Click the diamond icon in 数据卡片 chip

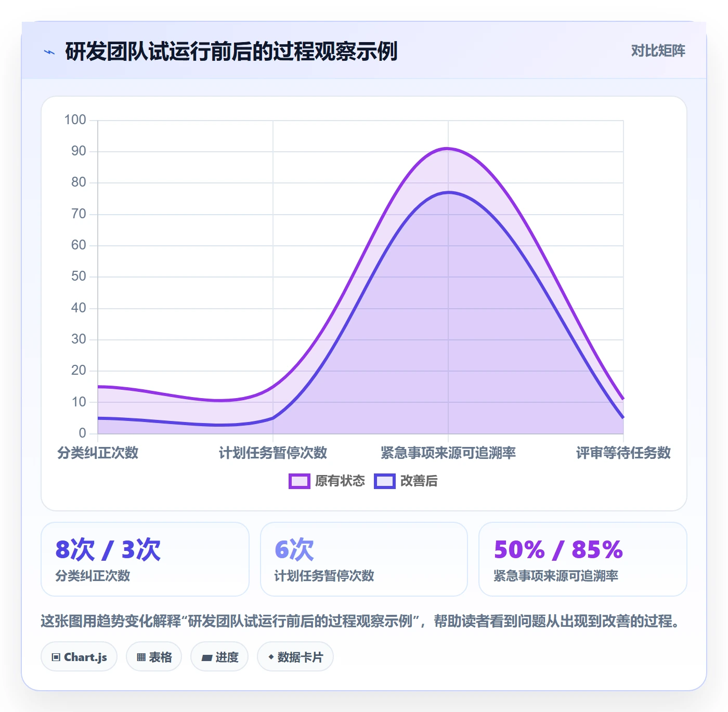pos(271,657)
